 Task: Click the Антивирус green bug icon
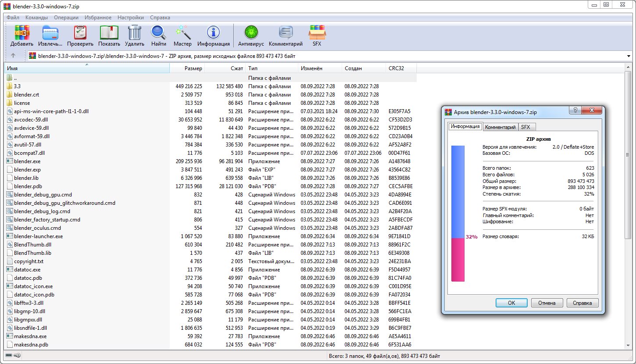tap(251, 33)
